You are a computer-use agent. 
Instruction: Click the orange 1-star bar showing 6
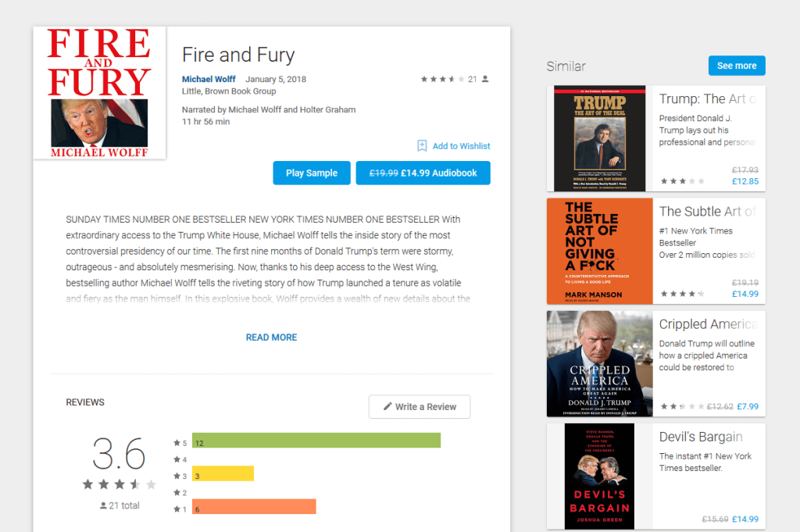point(254,506)
